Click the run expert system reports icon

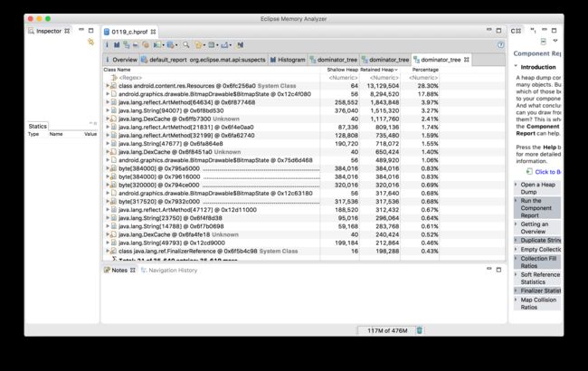pos(156,45)
